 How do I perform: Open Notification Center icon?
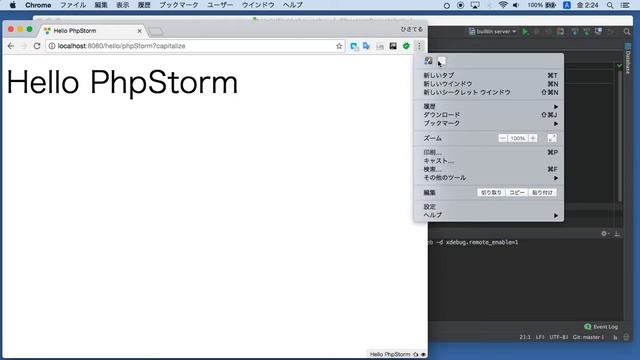[624, 5]
